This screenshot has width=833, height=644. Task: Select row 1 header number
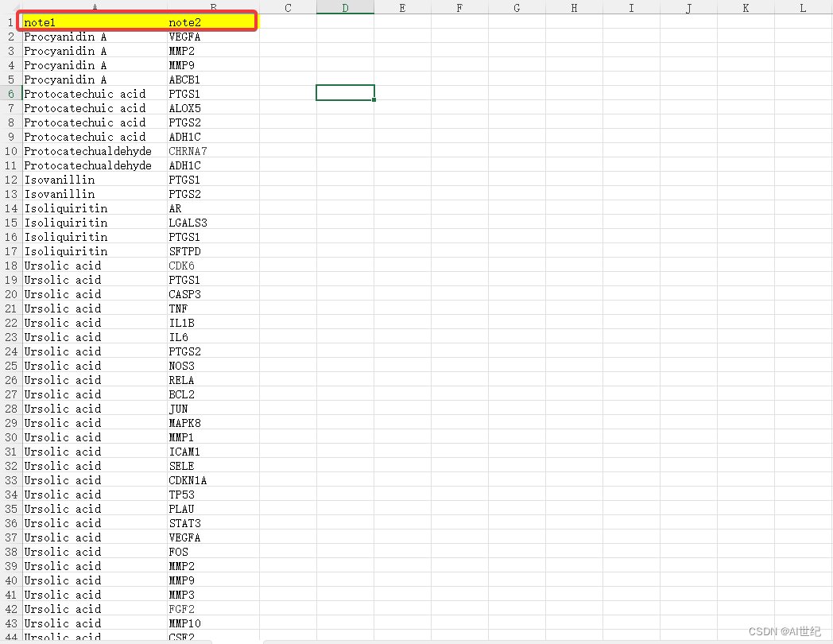(x=11, y=22)
